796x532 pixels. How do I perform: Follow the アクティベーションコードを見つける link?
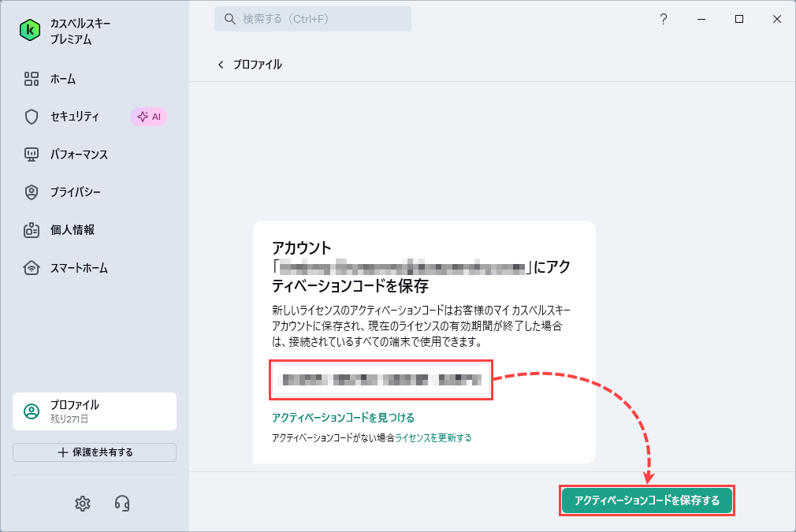[343, 418]
